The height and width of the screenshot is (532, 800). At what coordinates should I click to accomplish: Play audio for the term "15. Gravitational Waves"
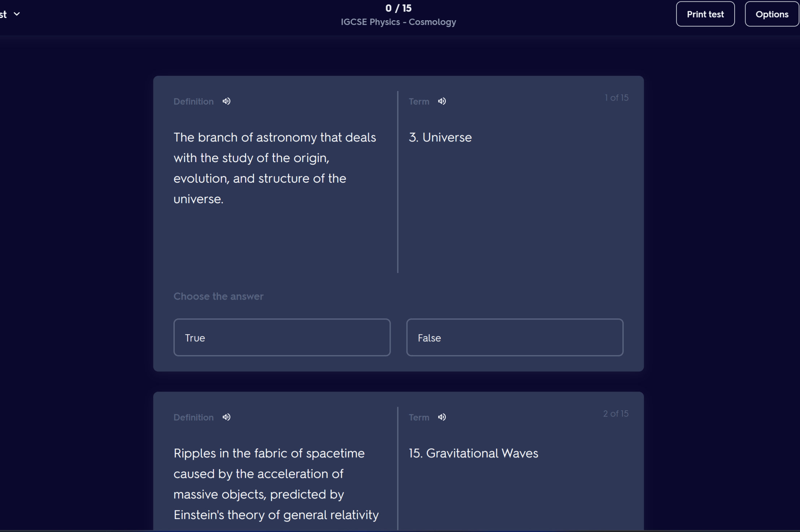[442, 417]
